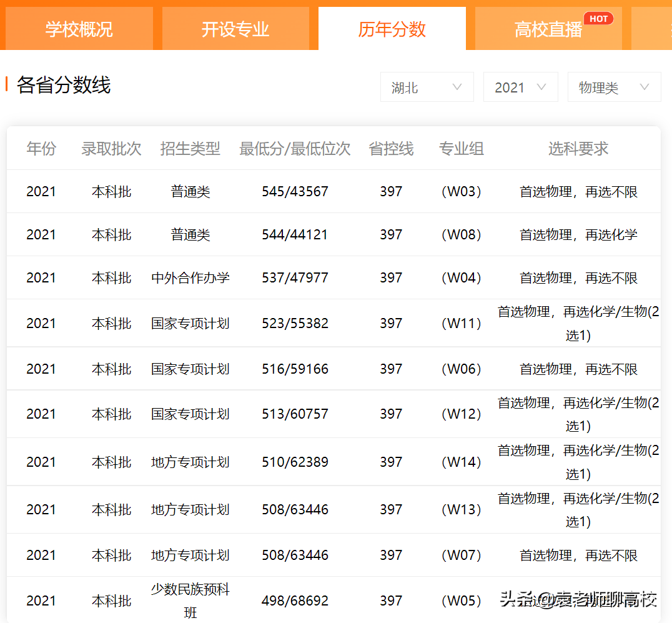Image resolution: width=672 pixels, height=623 pixels.
Task: Select the 历年分数 tab
Action: [392, 27]
